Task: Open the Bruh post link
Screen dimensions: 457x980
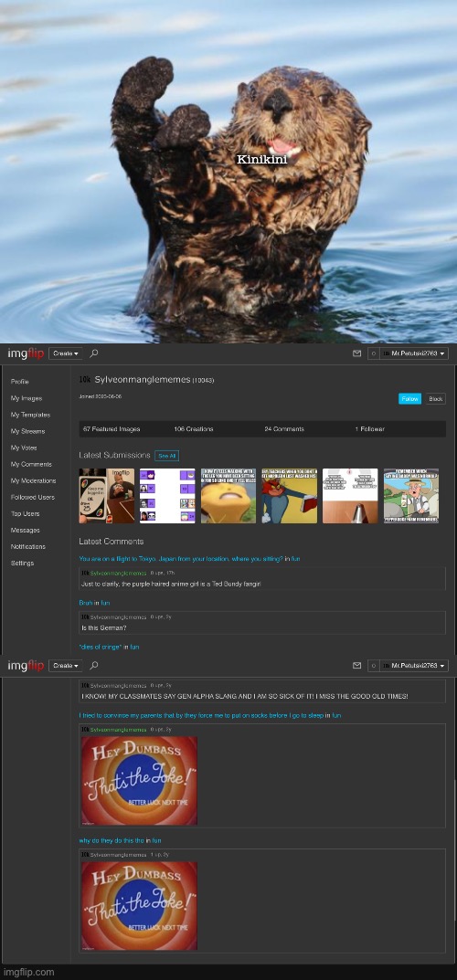Action: pos(86,603)
